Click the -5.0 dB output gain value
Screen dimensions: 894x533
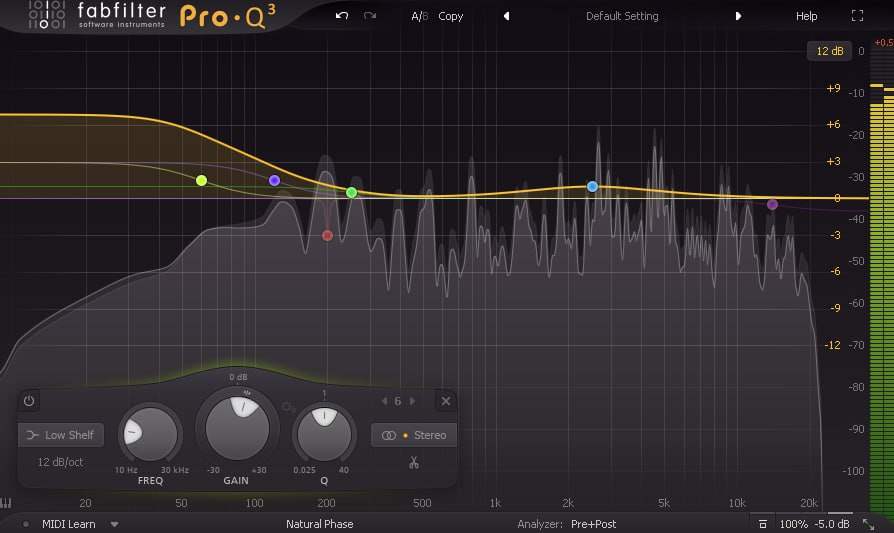[x=831, y=524]
